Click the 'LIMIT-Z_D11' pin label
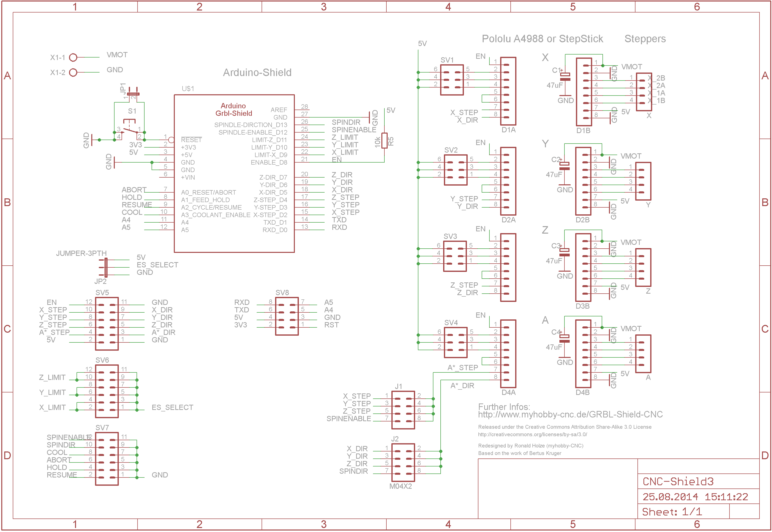 click(269, 140)
